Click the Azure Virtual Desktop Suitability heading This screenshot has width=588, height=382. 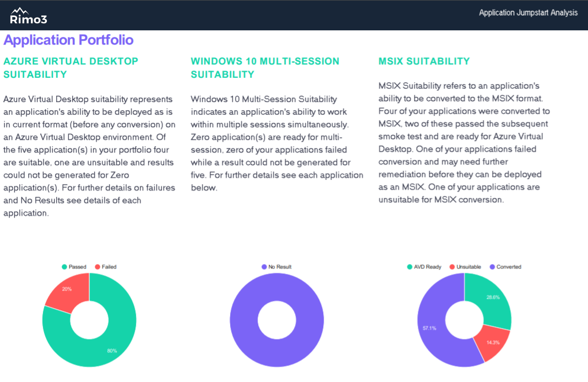[70, 68]
